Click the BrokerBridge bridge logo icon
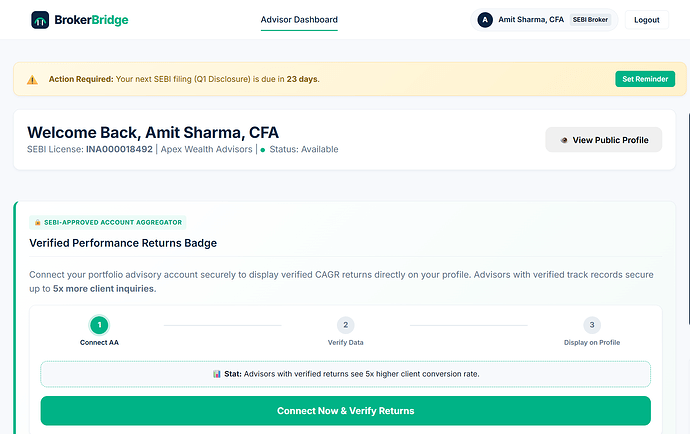Viewport: 690px width, 434px height. point(40,20)
